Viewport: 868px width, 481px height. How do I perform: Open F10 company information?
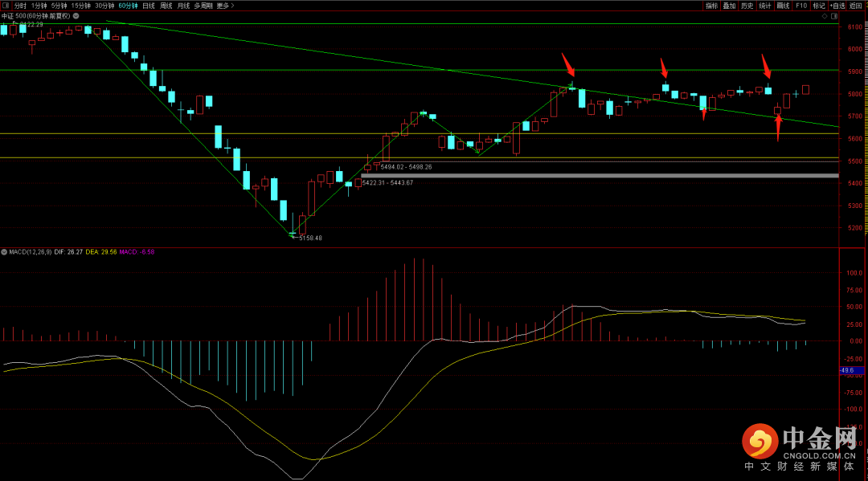pos(801,6)
